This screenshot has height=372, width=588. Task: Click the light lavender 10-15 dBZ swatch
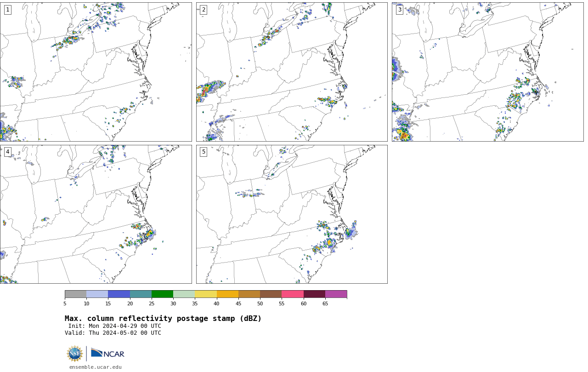(x=97, y=294)
